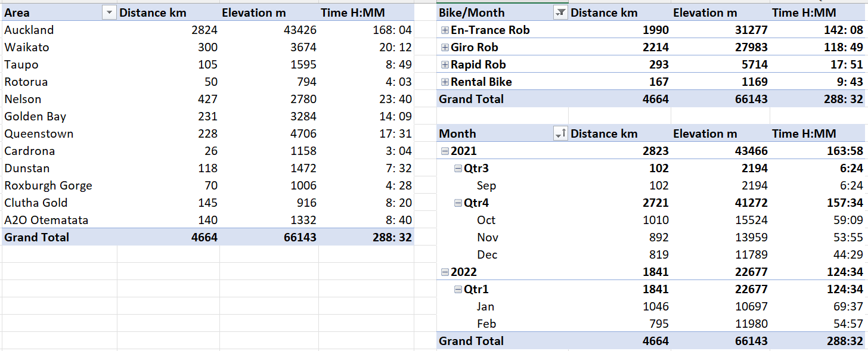Screen dimensions: 868x351
Task: Collapse the 2022 year group
Action: [445, 272]
